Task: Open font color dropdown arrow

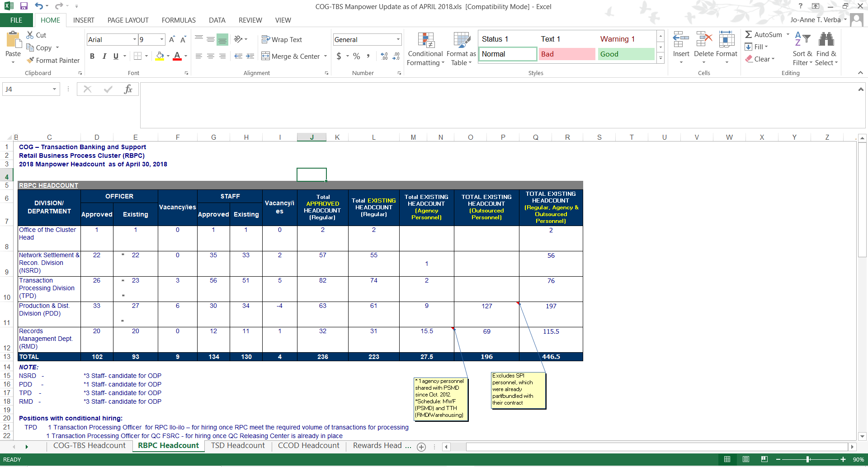Action: click(x=185, y=56)
